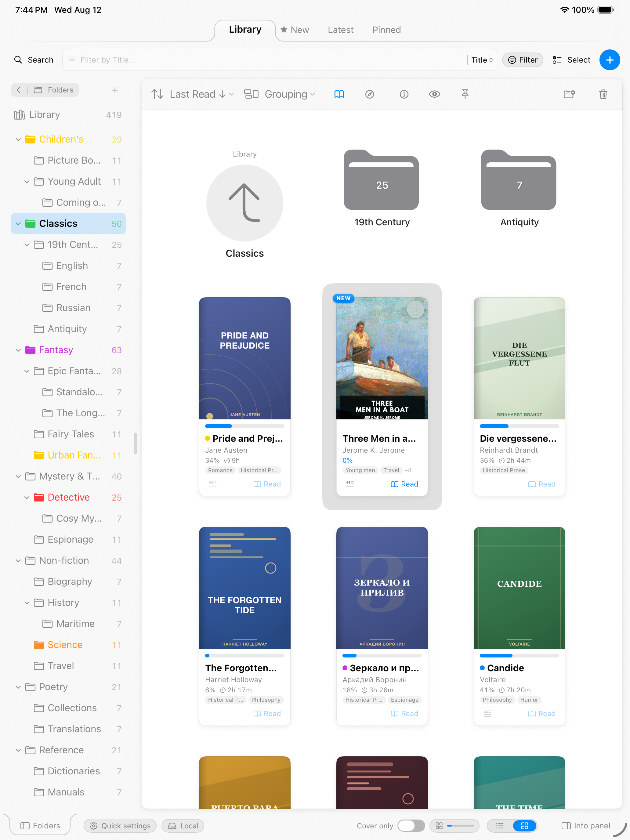
Task: Collapse the Fantasy folder chevron
Action: (18, 350)
